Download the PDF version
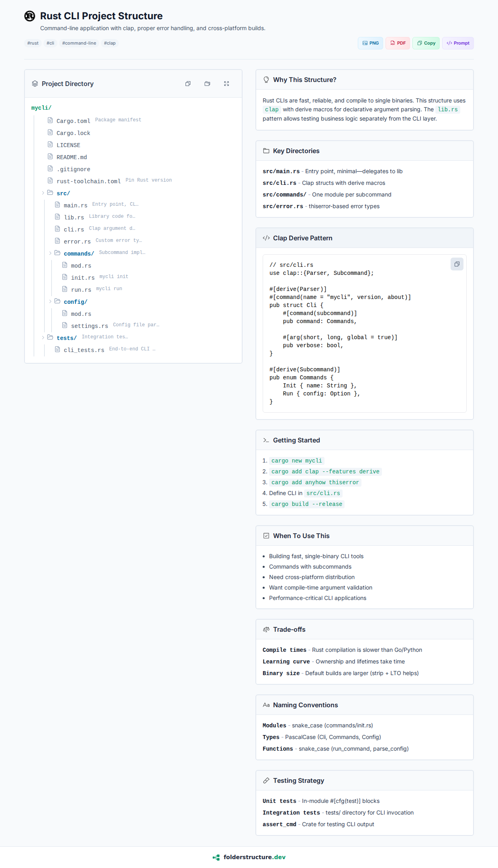This screenshot has height=868, width=498. pos(398,43)
